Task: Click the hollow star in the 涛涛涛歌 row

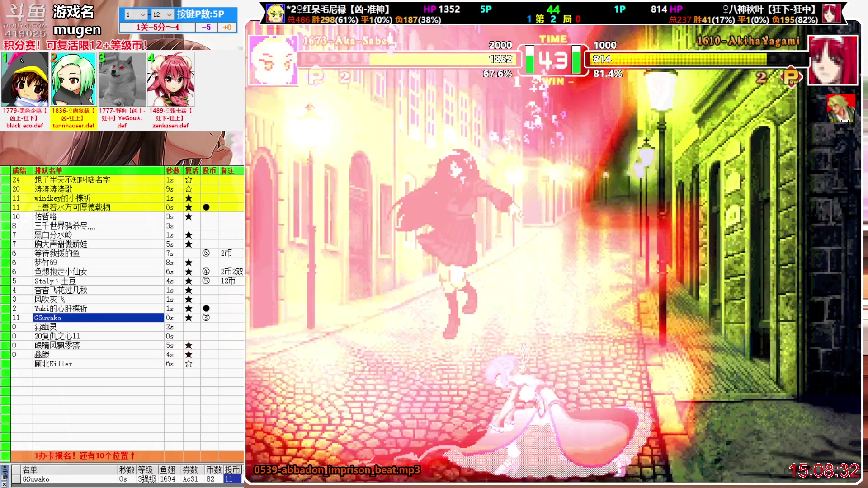Action: (189, 189)
